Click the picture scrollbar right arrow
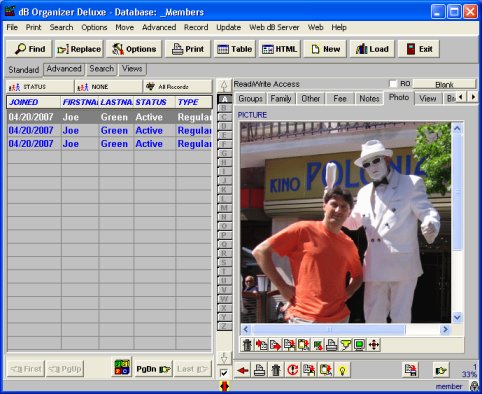 coord(445,330)
